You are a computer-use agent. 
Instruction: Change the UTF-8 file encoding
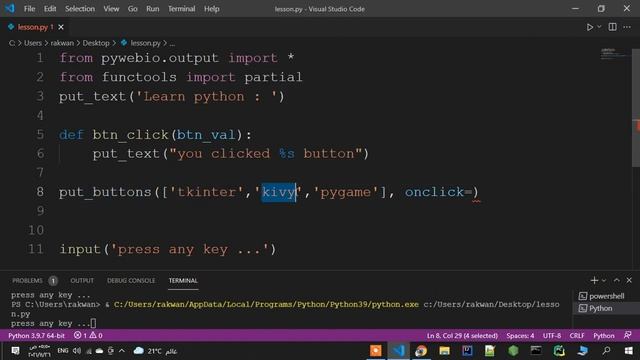pos(552,336)
